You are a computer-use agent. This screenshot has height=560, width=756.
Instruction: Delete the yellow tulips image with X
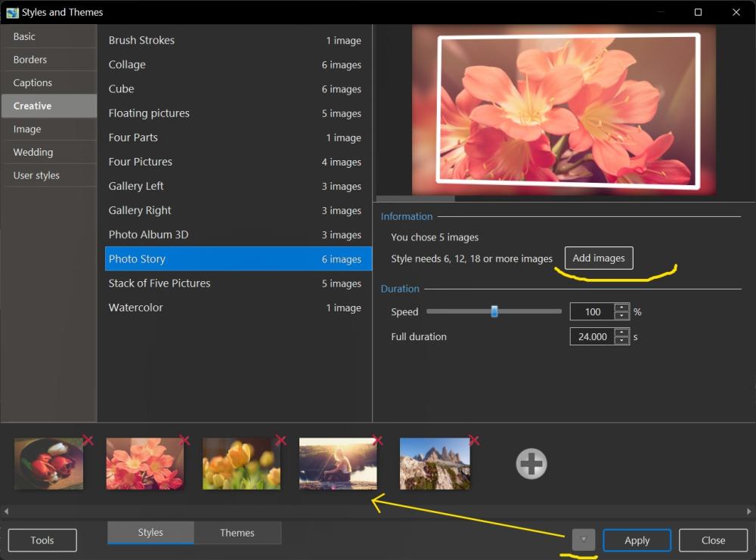click(x=280, y=441)
